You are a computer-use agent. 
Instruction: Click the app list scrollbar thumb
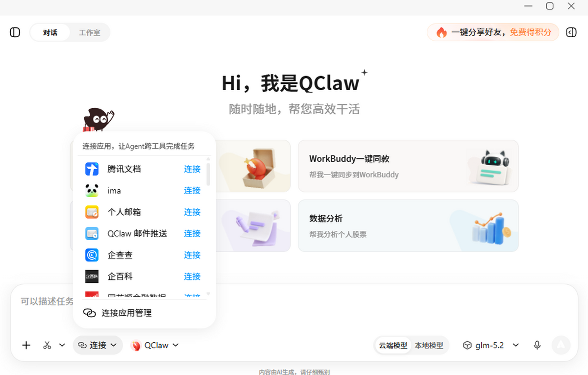click(208, 174)
